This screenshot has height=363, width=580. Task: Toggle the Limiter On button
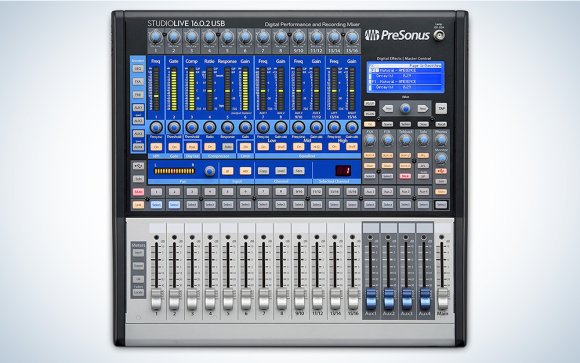point(245,147)
